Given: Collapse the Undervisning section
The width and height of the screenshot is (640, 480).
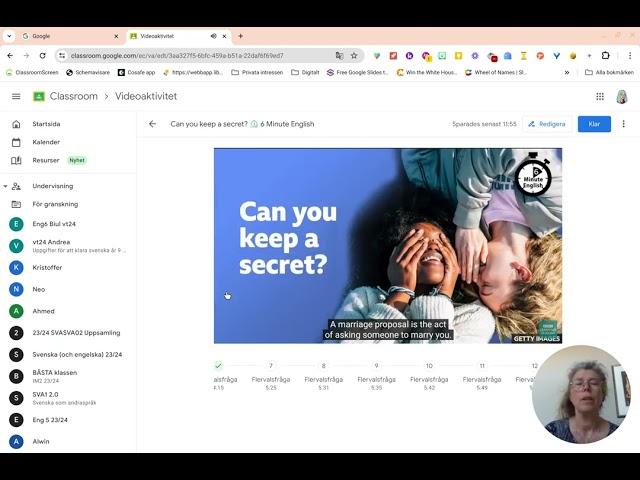Looking at the screenshot, I should click(x=5, y=186).
